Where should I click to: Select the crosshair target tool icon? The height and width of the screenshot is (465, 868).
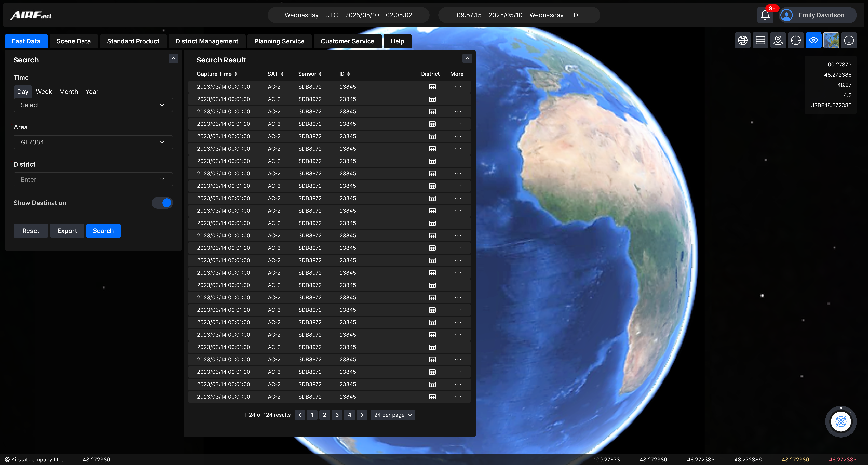tap(796, 40)
